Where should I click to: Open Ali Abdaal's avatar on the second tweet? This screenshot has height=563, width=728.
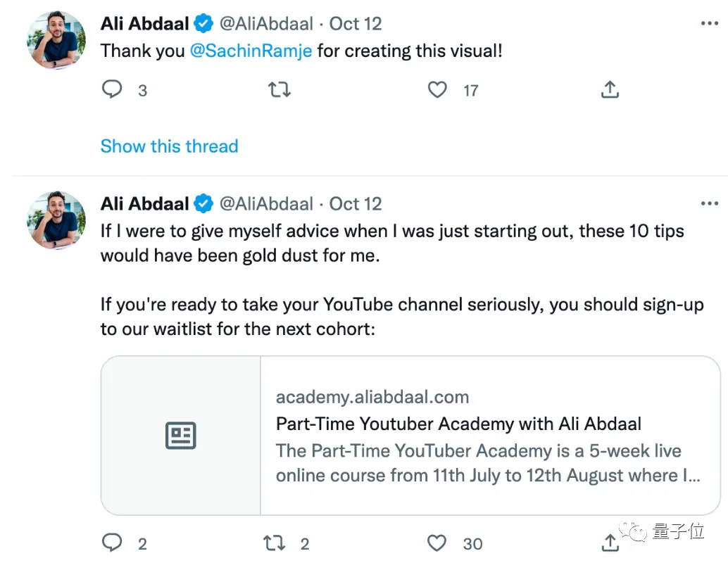(x=56, y=220)
